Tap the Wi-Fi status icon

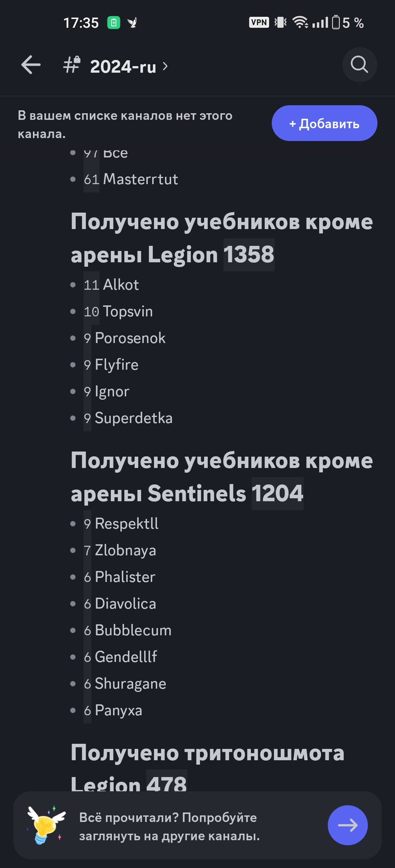(300, 23)
